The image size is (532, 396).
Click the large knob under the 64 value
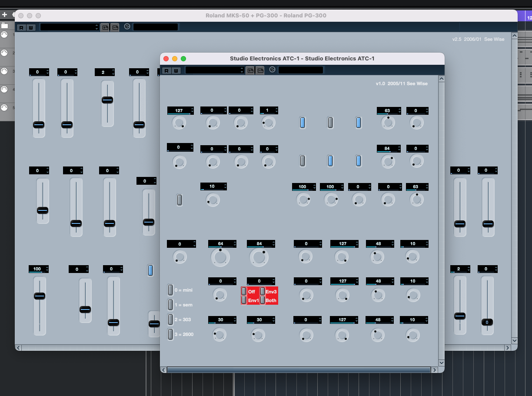coord(220,257)
